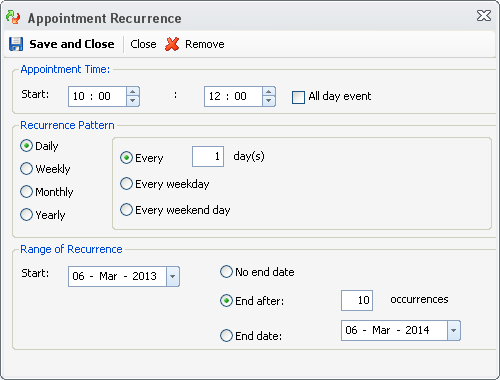Screen dimensions: 500x380
Task: Select the Weekly recurrence pattern
Action: pos(26,169)
